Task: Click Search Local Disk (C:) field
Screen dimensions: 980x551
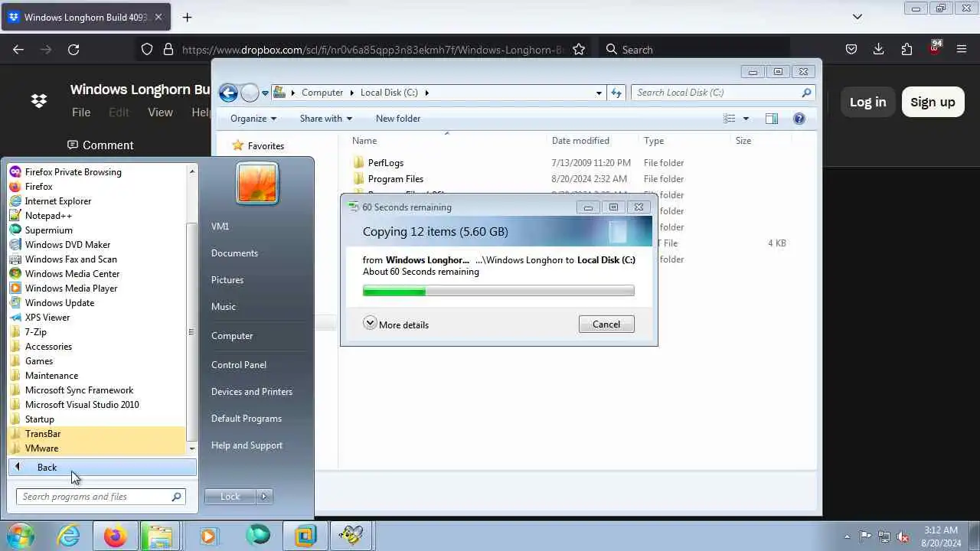Action: (x=723, y=93)
